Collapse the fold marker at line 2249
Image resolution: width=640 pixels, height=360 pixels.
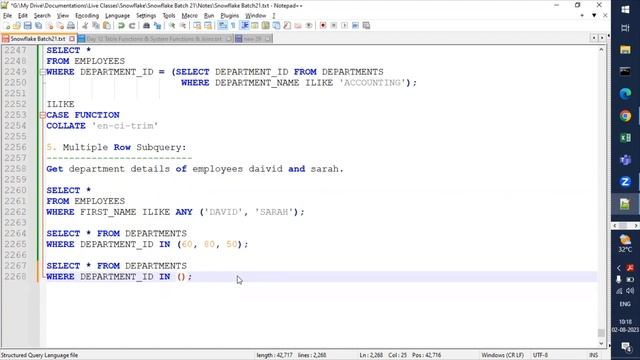(x=42, y=72)
